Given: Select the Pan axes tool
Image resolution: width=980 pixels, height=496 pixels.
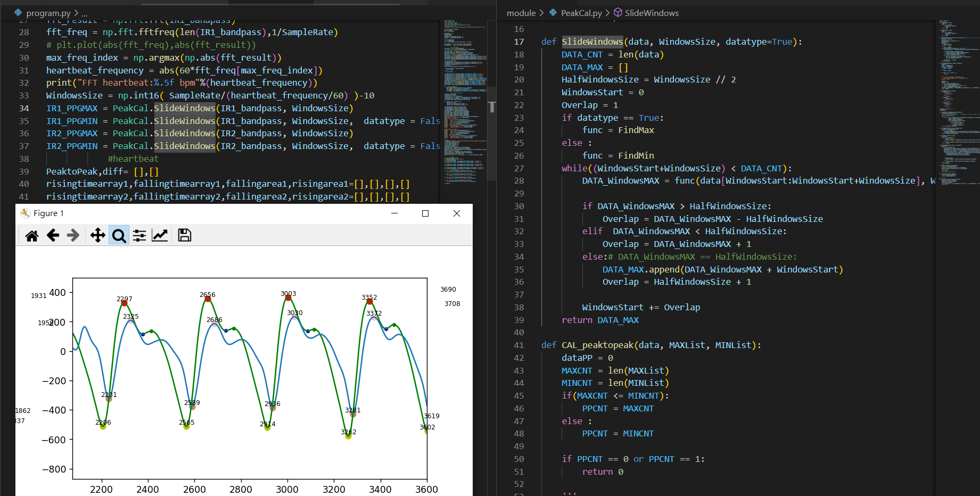Looking at the screenshot, I should [98, 235].
